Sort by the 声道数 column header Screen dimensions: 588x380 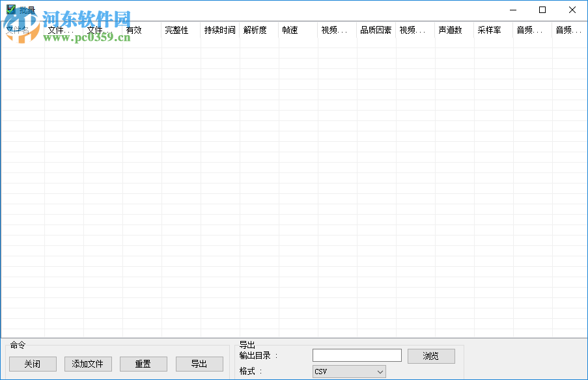coord(452,30)
